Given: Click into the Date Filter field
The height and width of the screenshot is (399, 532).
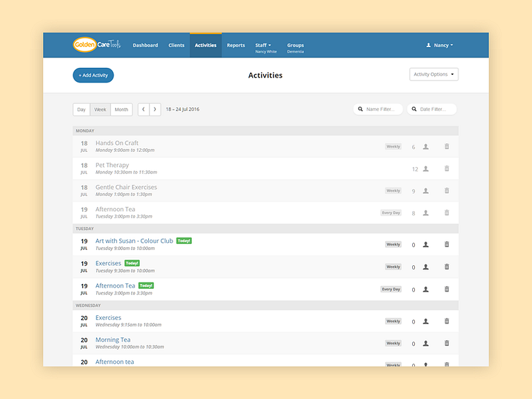Looking at the screenshot, I should pyautogui.click(x=432, y=109).
